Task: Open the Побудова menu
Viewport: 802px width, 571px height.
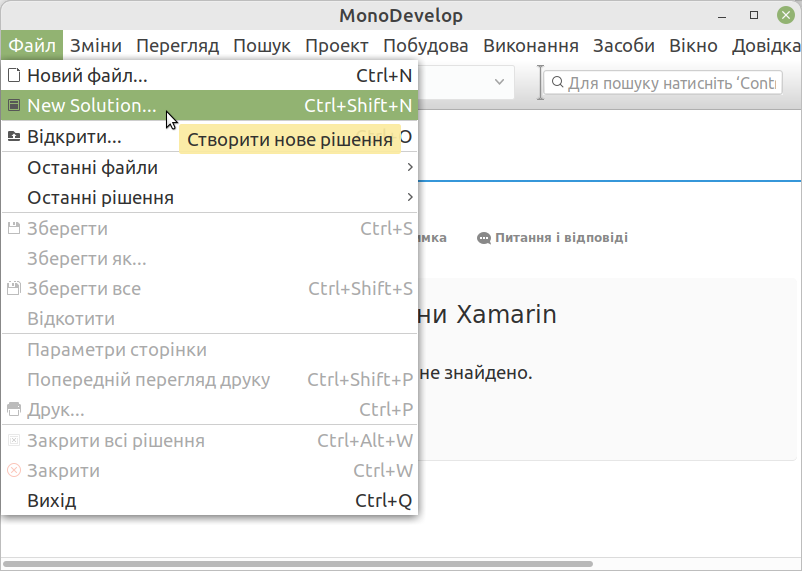Action: [426, 46]
